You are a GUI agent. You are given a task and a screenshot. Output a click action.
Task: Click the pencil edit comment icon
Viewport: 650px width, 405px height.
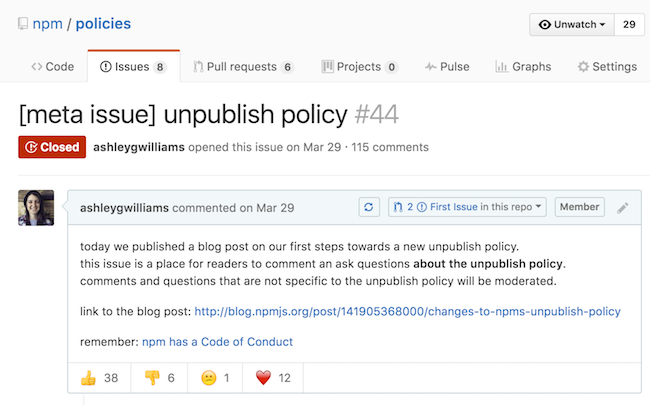click(x=622, y=208)
